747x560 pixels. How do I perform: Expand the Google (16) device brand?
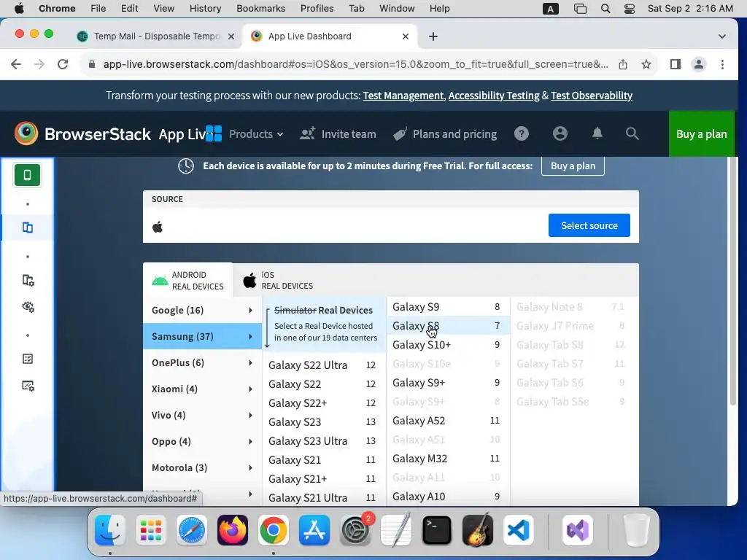pos(202,311)
